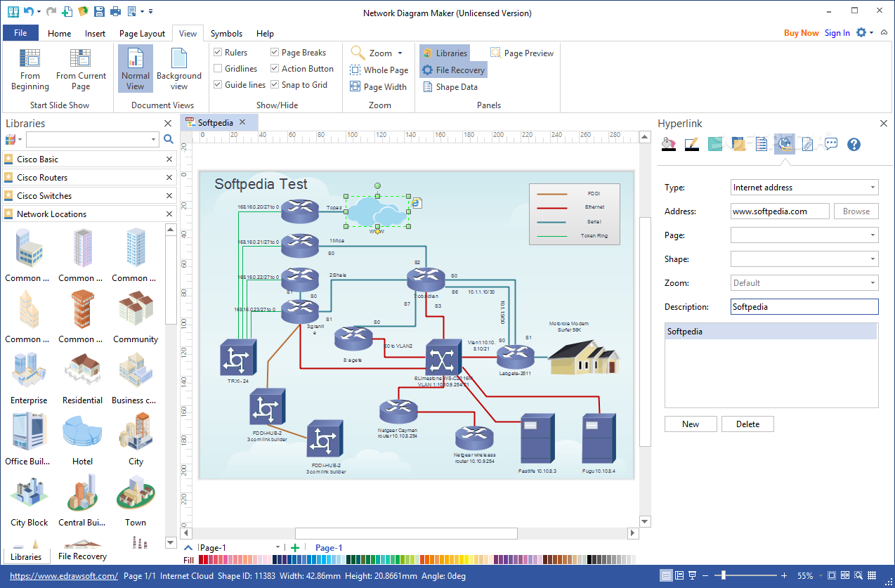Click the settings gear near Sign In
The height and width of the screenshot is (588, 895).
coord(861,32)
